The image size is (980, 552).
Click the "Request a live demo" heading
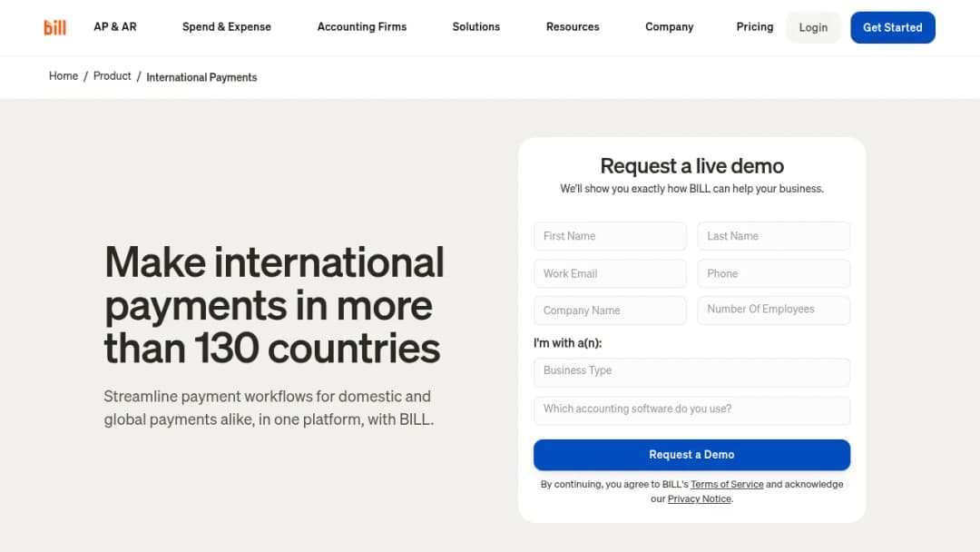[x=691, y=165]
